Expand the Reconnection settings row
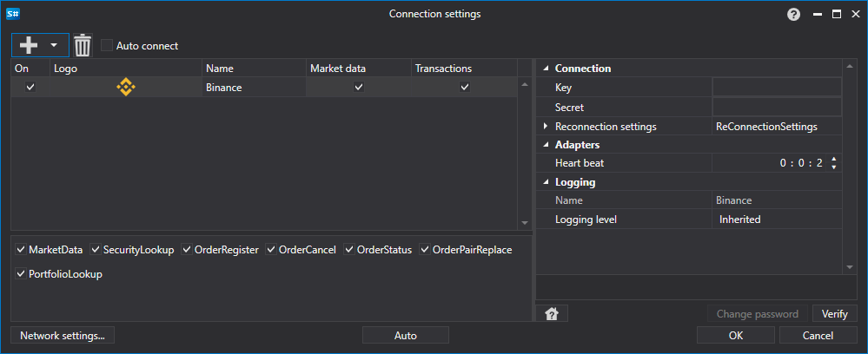The height and width of the screenshot is (354, 868). (547, 127)
